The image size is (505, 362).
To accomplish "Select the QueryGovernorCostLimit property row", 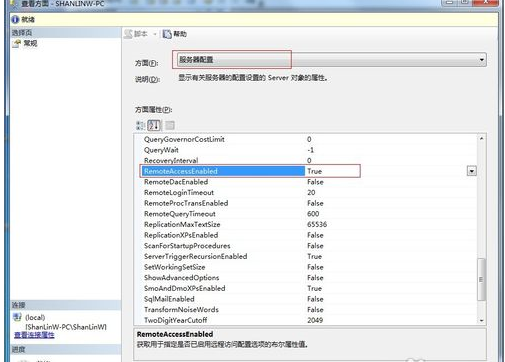I will click(x=306, y=139).
